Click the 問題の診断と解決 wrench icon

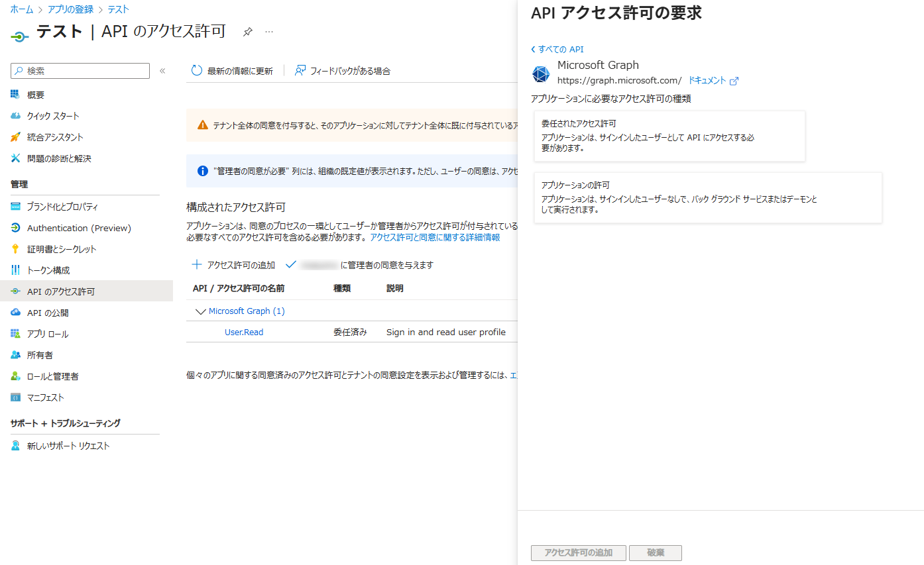(16, 158)
